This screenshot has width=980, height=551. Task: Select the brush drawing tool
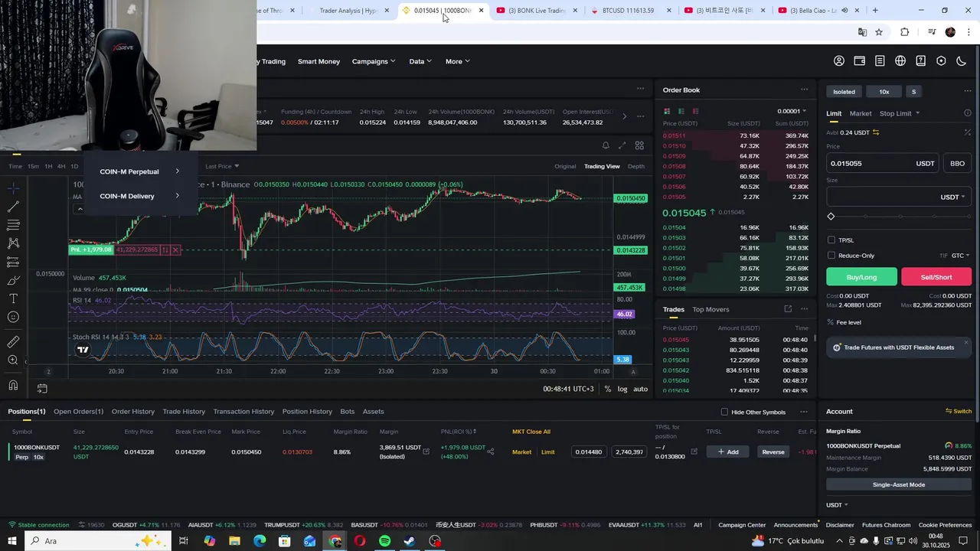click(x=13, y=280)
